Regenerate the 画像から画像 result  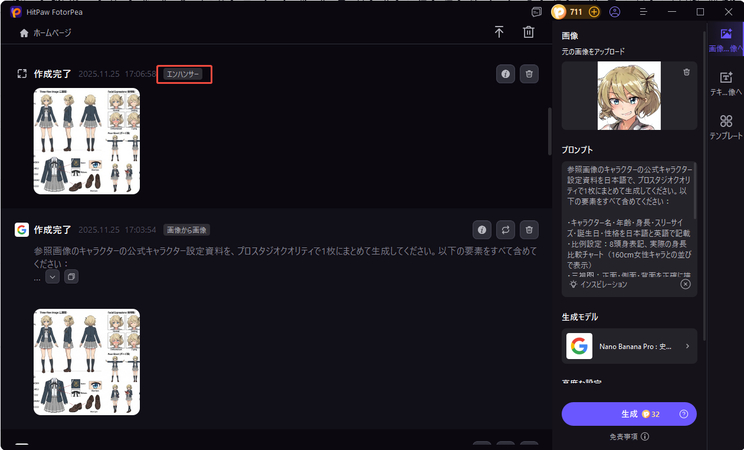[x=505, y=230]
